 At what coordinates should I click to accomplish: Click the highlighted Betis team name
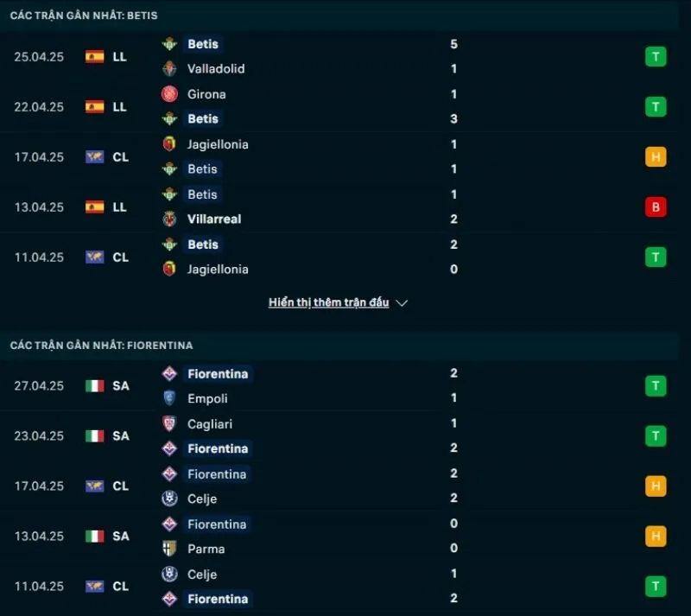[202, 44]
